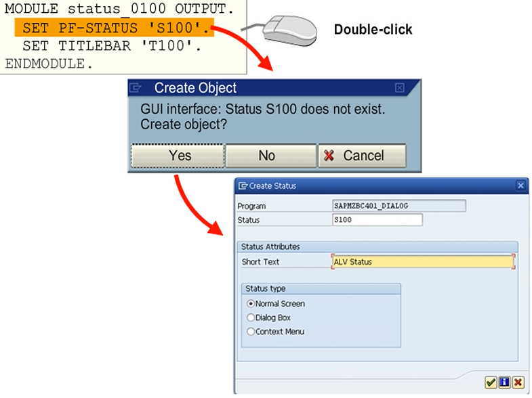Viewport: 532px width, 398px height.
Task: Close the Create Status window
Action: point(520,185)
